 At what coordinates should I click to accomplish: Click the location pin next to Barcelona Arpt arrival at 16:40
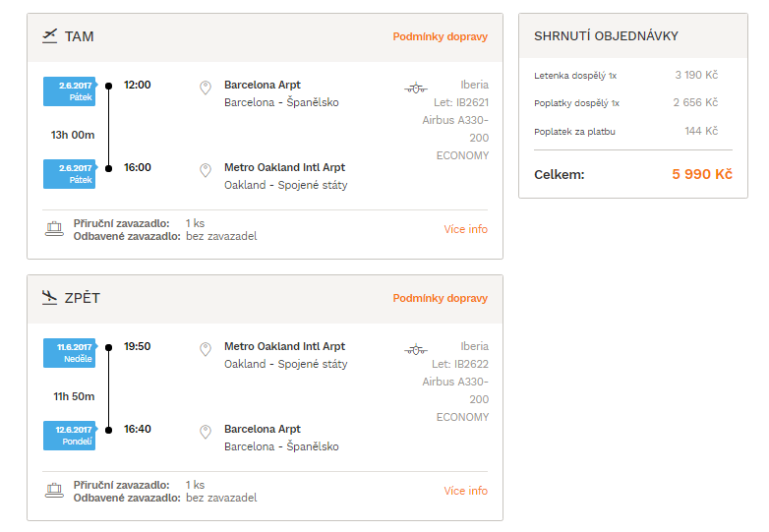(x=206, y=432)
